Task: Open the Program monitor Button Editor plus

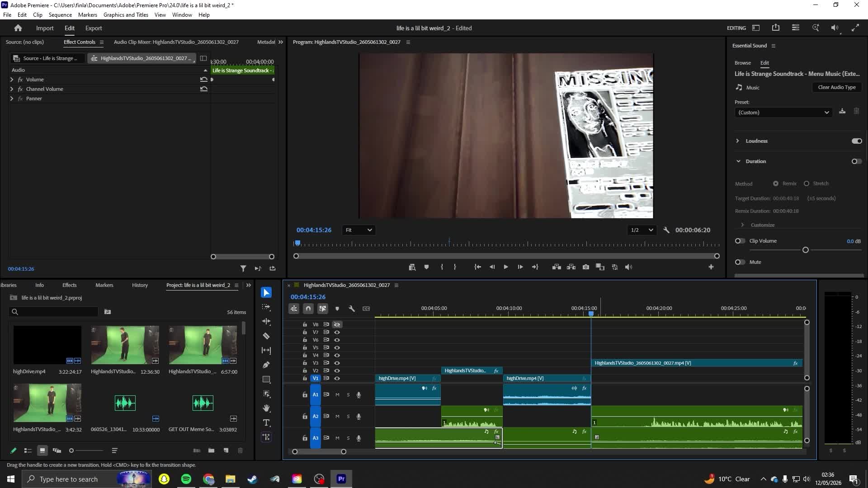Action: coord(711,267)
